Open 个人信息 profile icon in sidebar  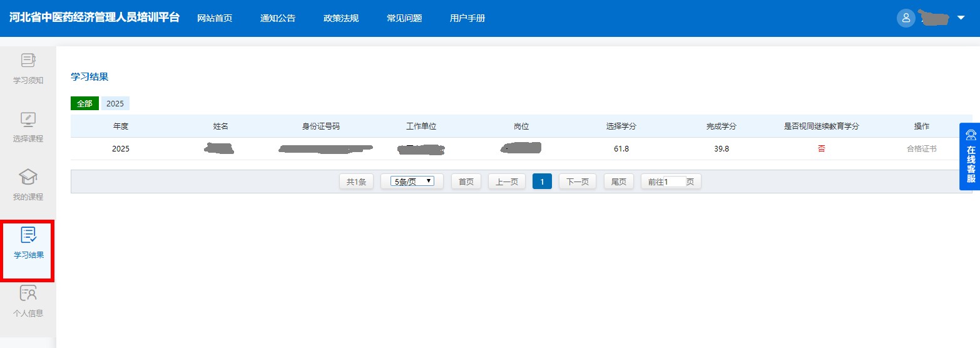(28, 293)
